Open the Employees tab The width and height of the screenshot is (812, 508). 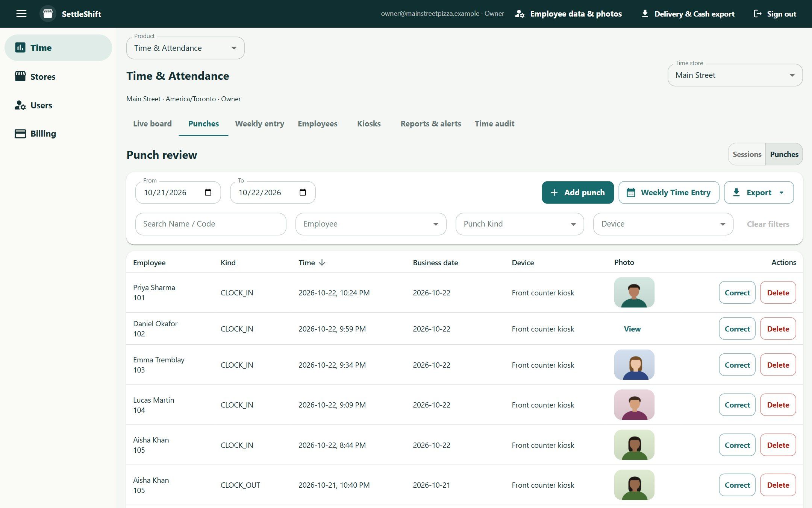(x=317, y=124)
